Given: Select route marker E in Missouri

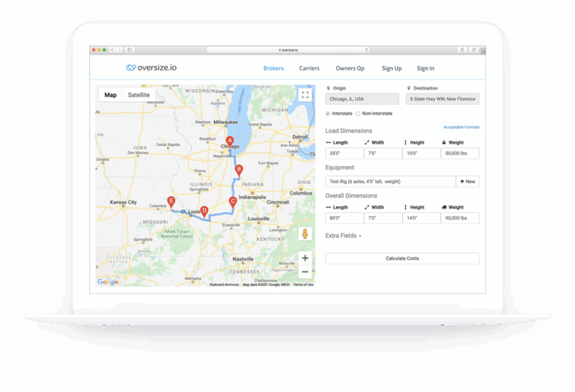Looking at the screenshot, I should click(x=171, y=201).
